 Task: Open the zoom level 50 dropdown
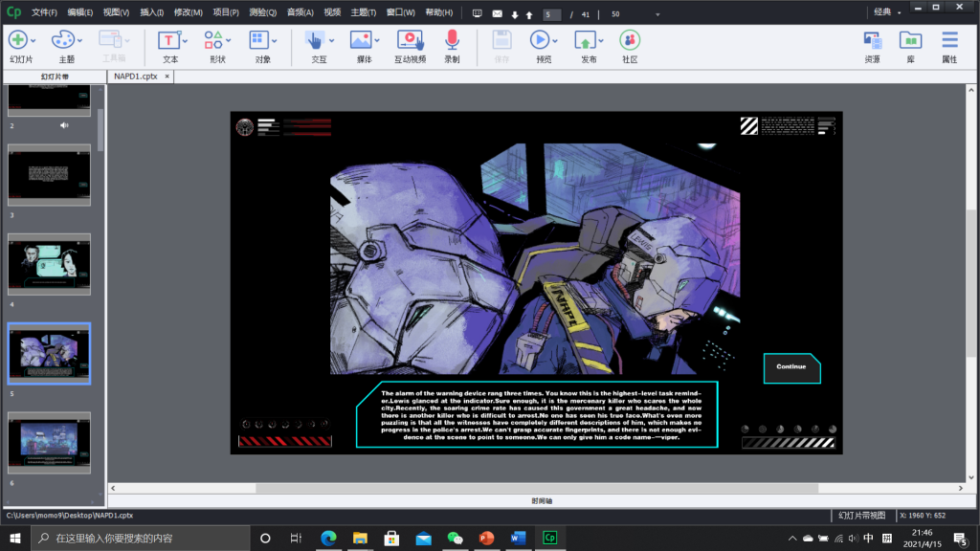tap(657, 14)
